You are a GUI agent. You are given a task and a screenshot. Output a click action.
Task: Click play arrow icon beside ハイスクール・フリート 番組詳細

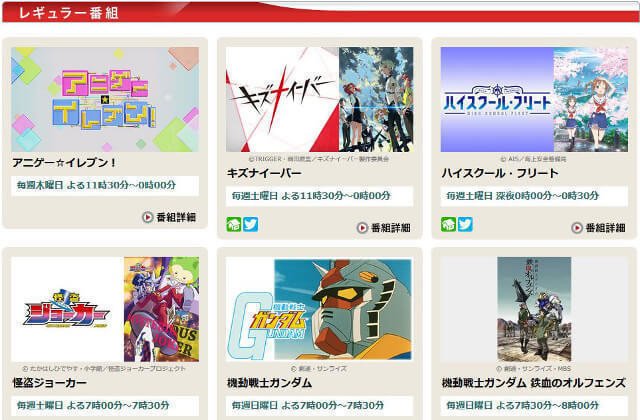pos(577,228)
